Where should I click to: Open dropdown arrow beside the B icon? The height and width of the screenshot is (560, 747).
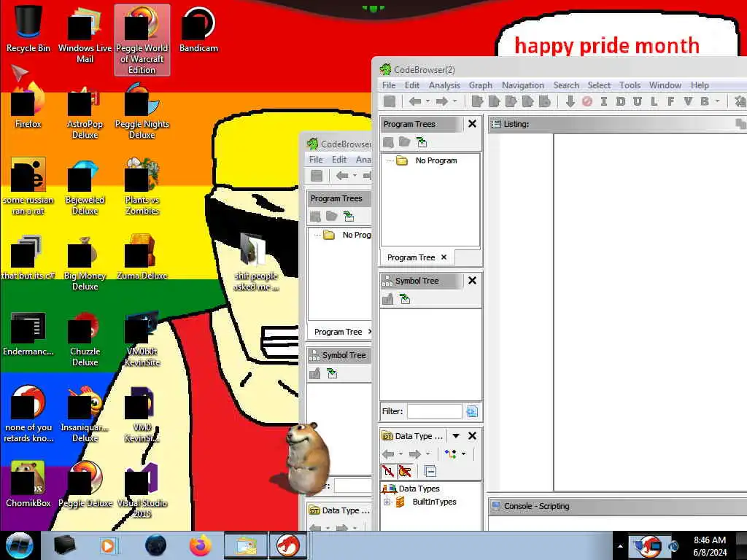(x=717, y=101)
